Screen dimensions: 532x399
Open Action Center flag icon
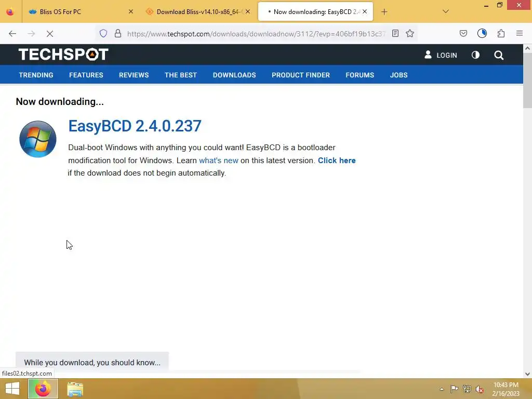[x=454, y=389]
